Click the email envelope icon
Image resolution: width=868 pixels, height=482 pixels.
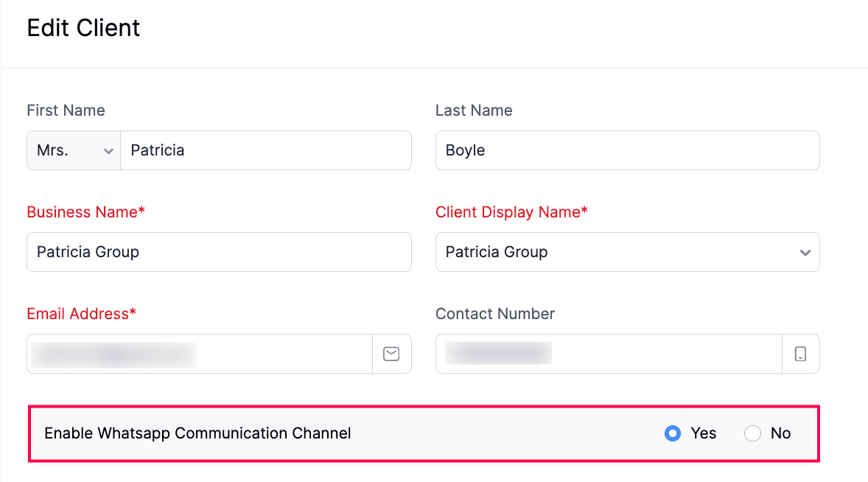point(391,354)
